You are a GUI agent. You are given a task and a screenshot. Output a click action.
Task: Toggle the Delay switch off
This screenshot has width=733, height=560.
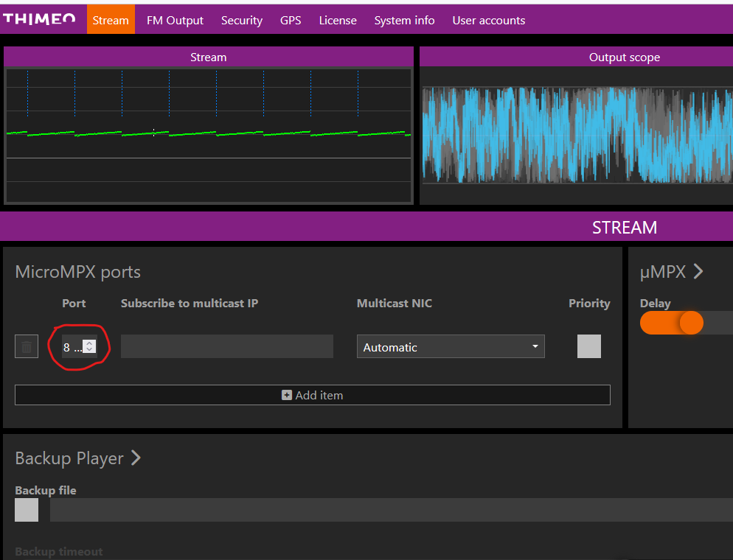[671, 323]
